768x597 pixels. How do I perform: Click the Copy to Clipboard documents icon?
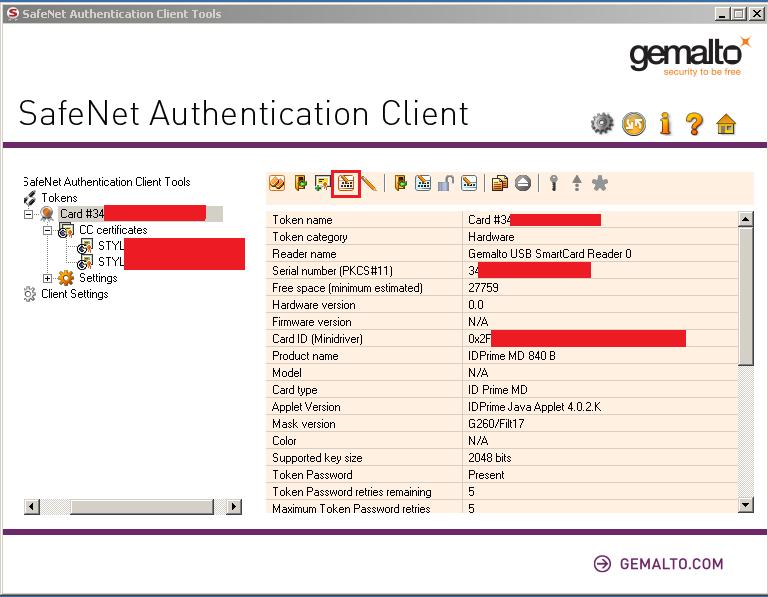[500, 183]
